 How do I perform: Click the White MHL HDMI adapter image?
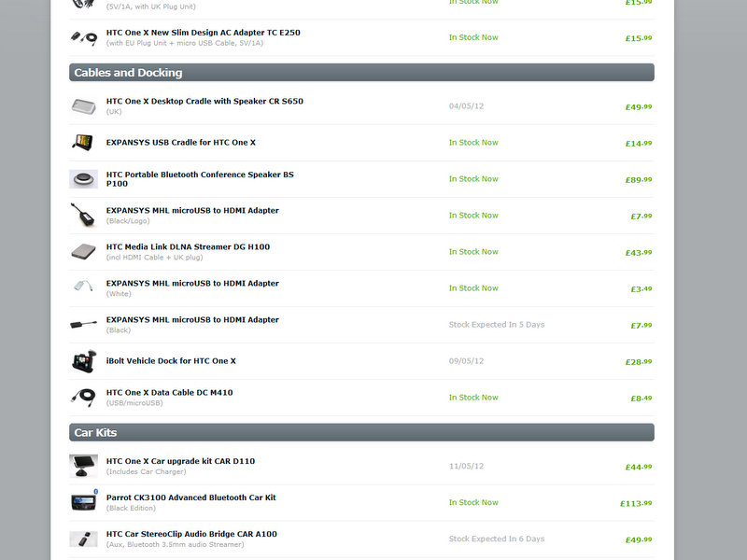tap(83, 287)
